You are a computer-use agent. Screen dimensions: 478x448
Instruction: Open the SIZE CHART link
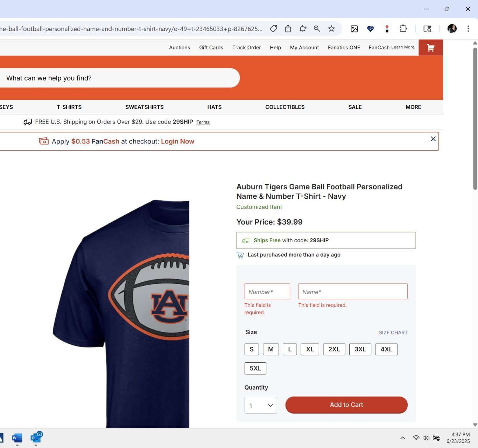click(x=393, y=332)
